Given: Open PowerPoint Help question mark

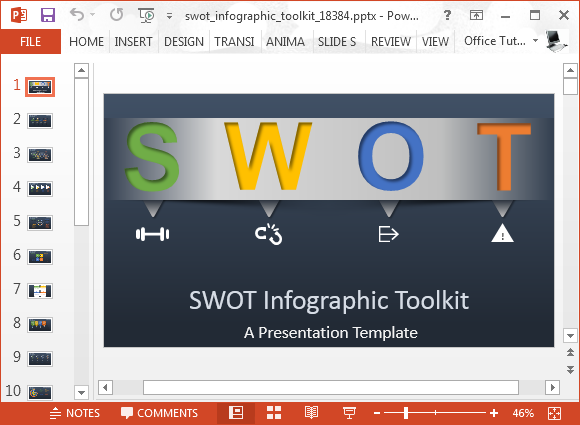Looking at the screenshot, I should [447, 15].
